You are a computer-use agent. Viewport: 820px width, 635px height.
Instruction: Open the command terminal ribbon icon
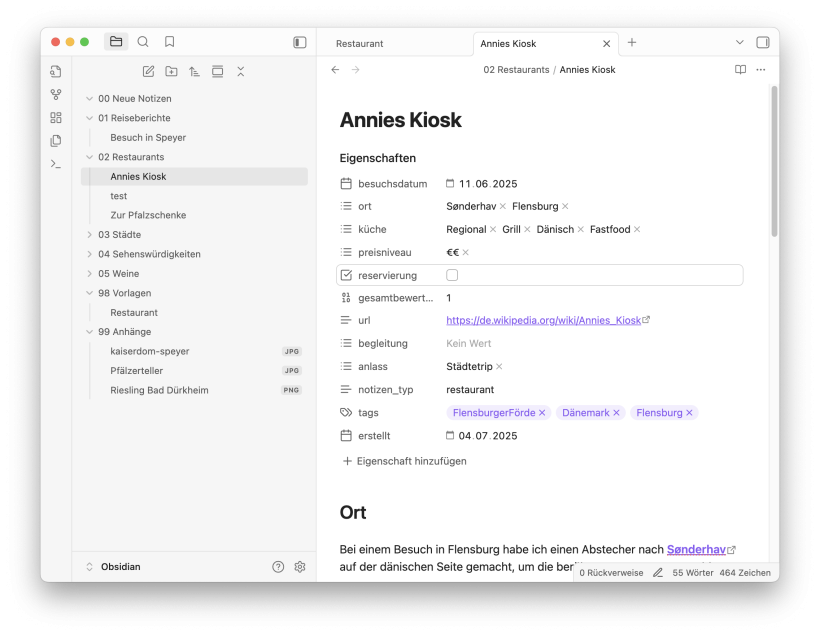click(x=56, y=163)
